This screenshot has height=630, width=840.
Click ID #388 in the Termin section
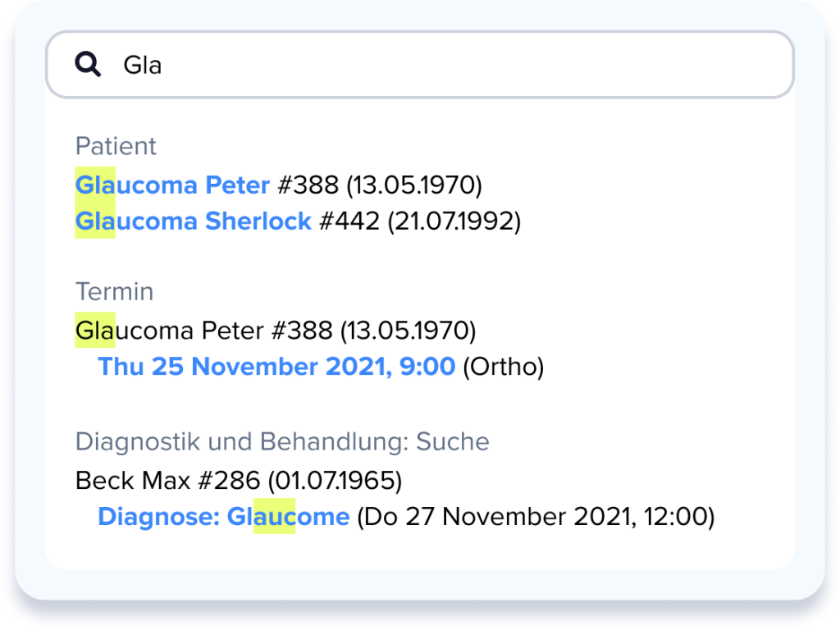point(302,331)
